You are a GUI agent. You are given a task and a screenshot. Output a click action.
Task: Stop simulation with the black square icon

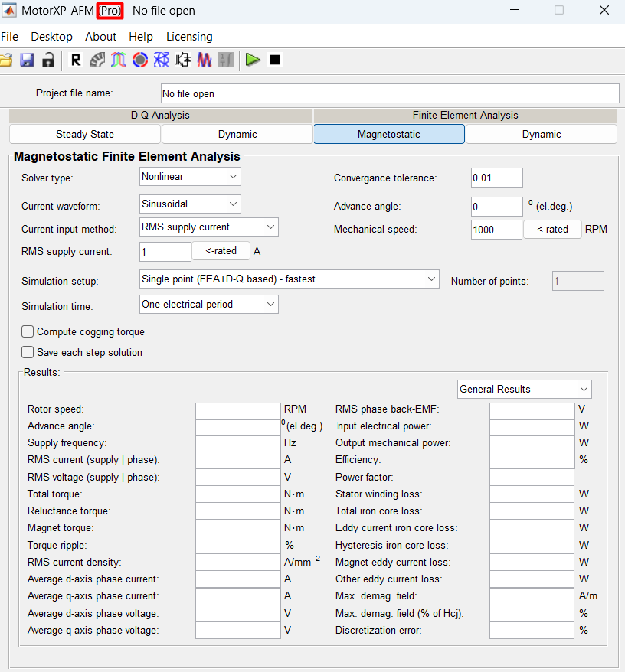pos(275,60)
